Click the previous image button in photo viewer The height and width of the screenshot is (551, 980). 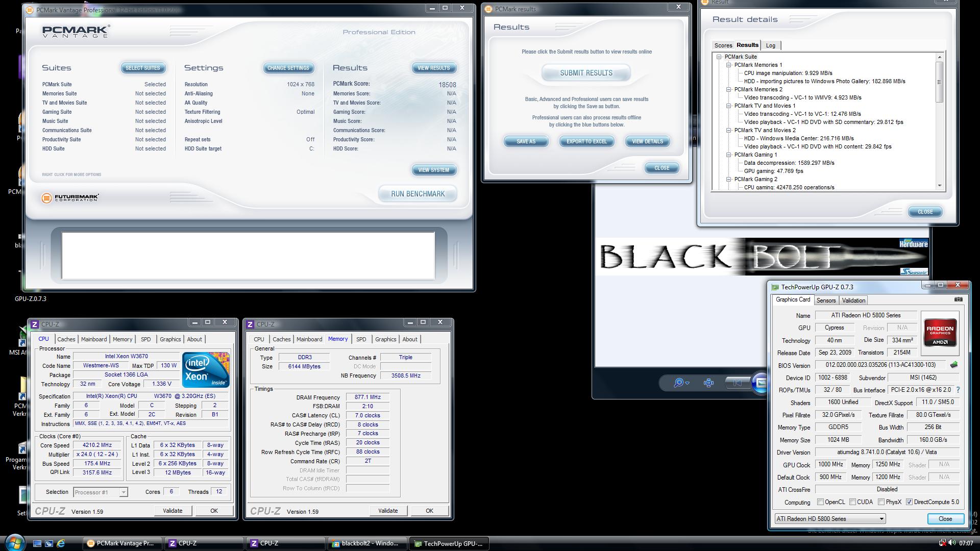tap(737, 383)
